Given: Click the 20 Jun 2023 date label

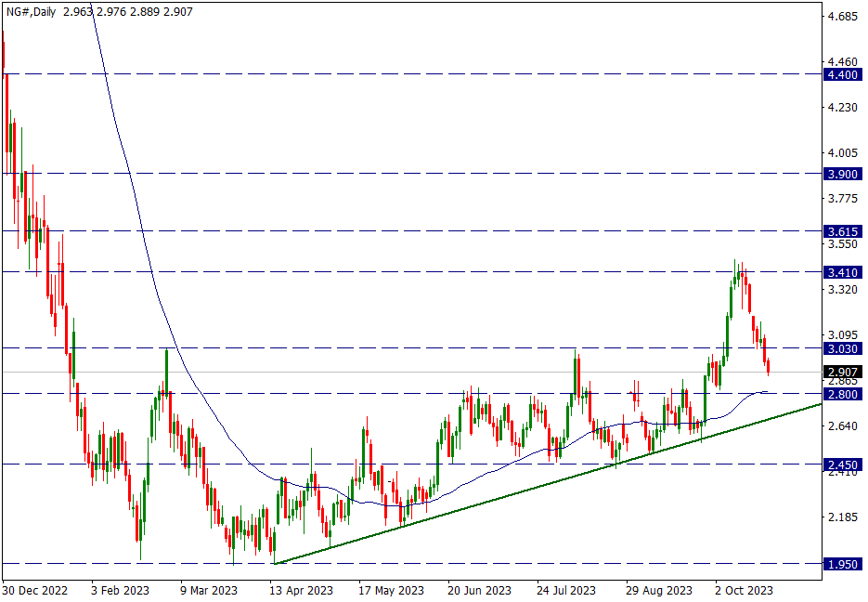Looking at the screenshot, I should (479, 590).
